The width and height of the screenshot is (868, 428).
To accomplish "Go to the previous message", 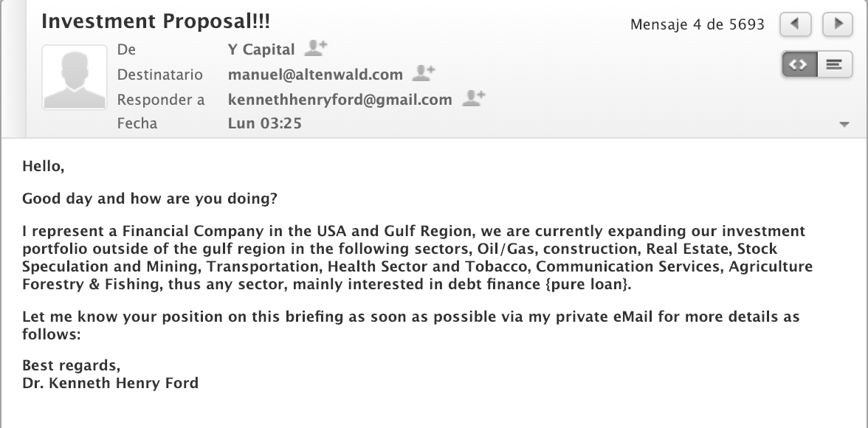I will point(796,24).
